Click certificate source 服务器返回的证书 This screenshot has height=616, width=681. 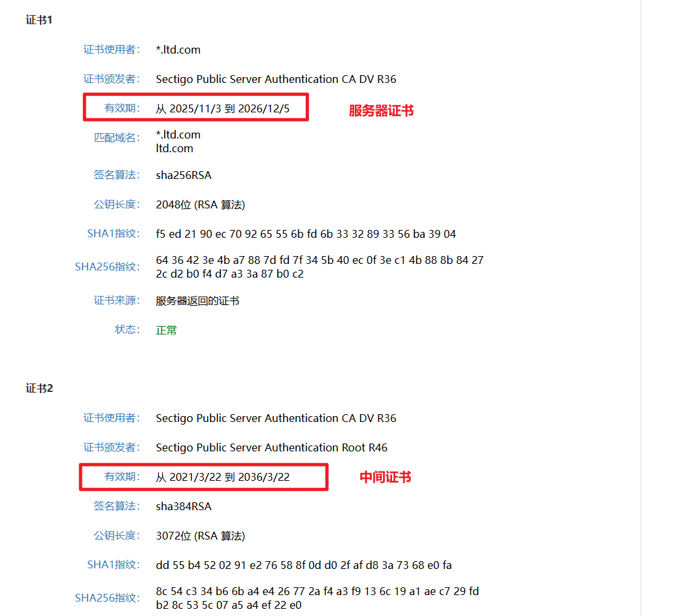click(197, 301)
